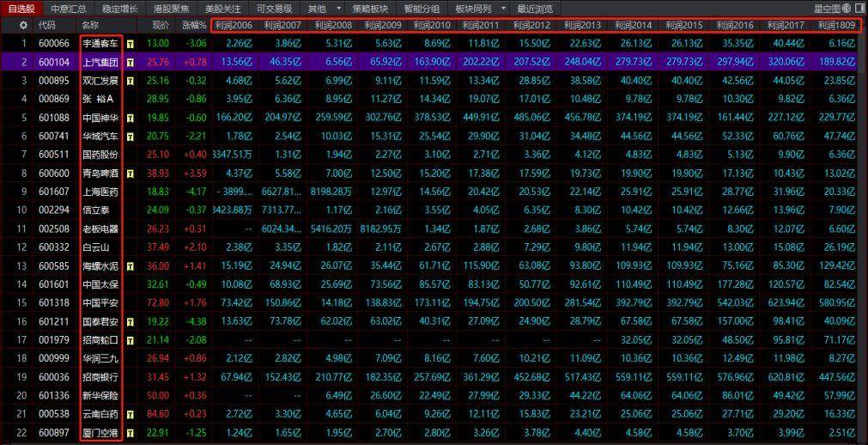Expand the 板块同列 dropdown arrow
This screenshot has width=868, height=445.
(502, 9)
